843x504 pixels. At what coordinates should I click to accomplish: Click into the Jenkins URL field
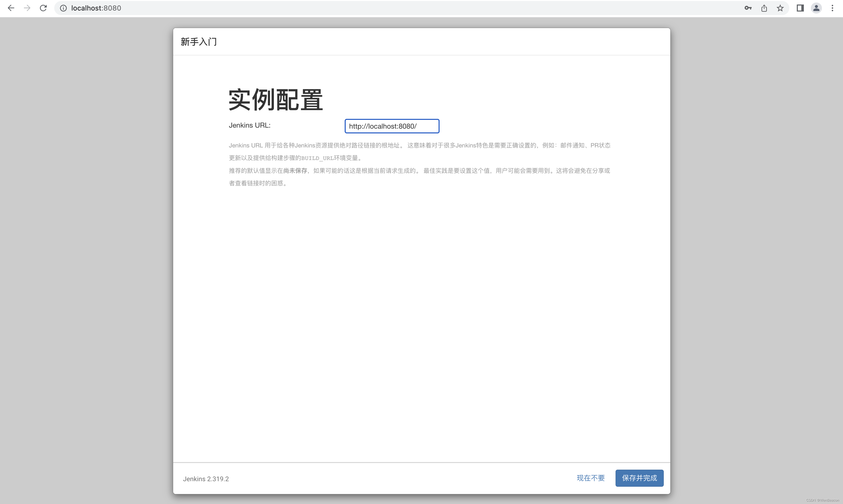click(392, 126)
